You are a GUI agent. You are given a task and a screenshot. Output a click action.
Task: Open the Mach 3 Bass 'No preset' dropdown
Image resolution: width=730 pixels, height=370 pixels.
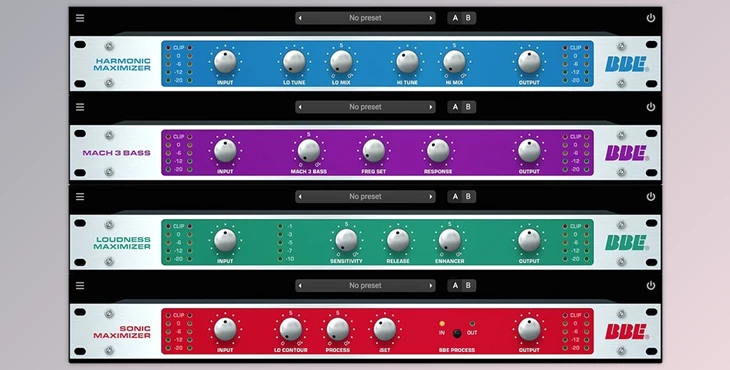point(365,107)
